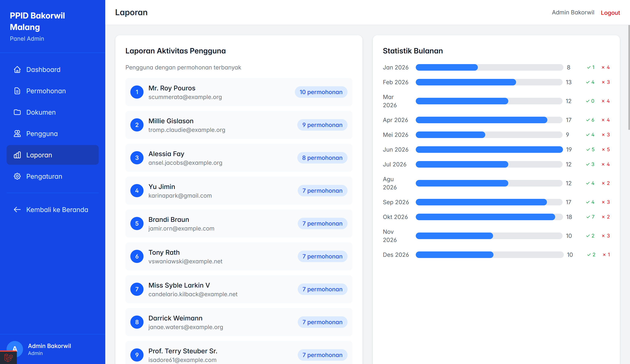Viewport: 630px width, 364px height.
Task: Click the Apr 2026 progress bar
Action: coord(489,120)
